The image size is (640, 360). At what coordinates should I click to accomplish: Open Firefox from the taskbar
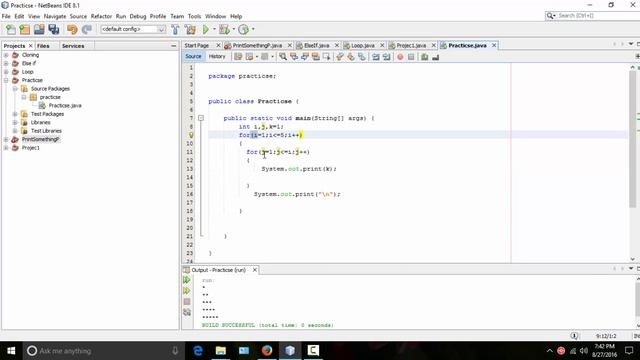coord(267,351)
